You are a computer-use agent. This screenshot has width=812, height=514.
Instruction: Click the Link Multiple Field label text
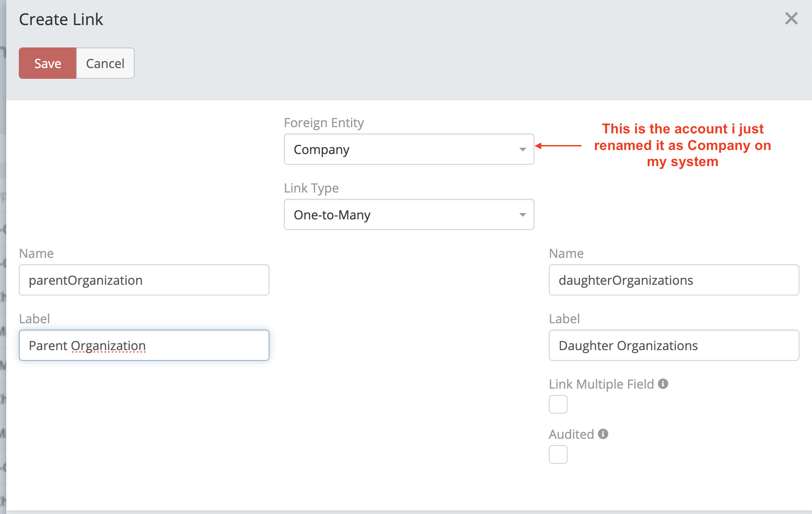[x=601, y=384]
